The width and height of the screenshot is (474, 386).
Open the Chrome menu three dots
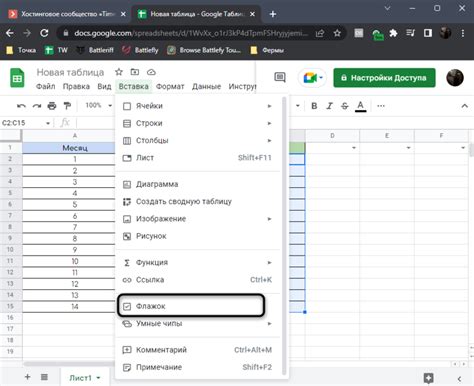click(x=463, y=33)
